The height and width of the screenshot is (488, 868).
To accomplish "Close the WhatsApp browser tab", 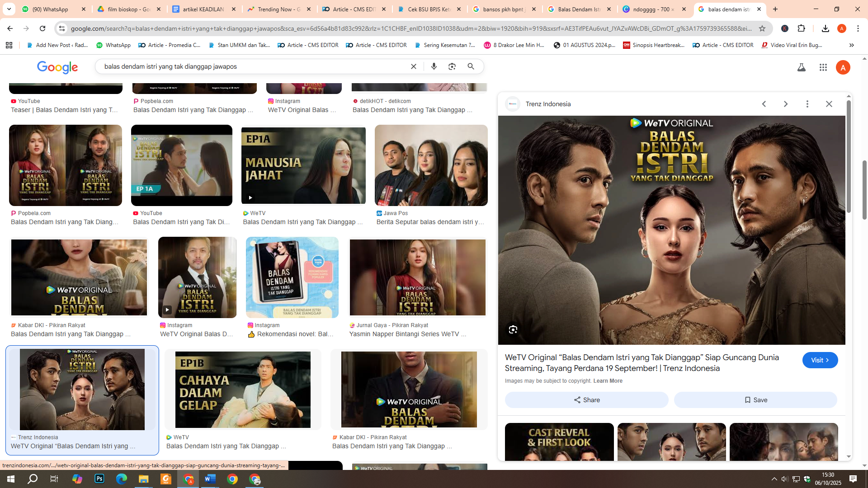I will pos(83,9).
